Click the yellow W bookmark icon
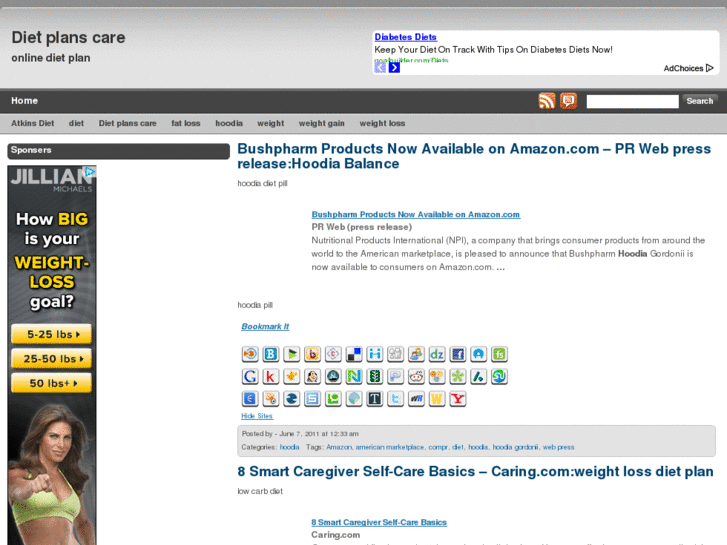This screenshot has height=545, width=727. (x=437, y=398)
